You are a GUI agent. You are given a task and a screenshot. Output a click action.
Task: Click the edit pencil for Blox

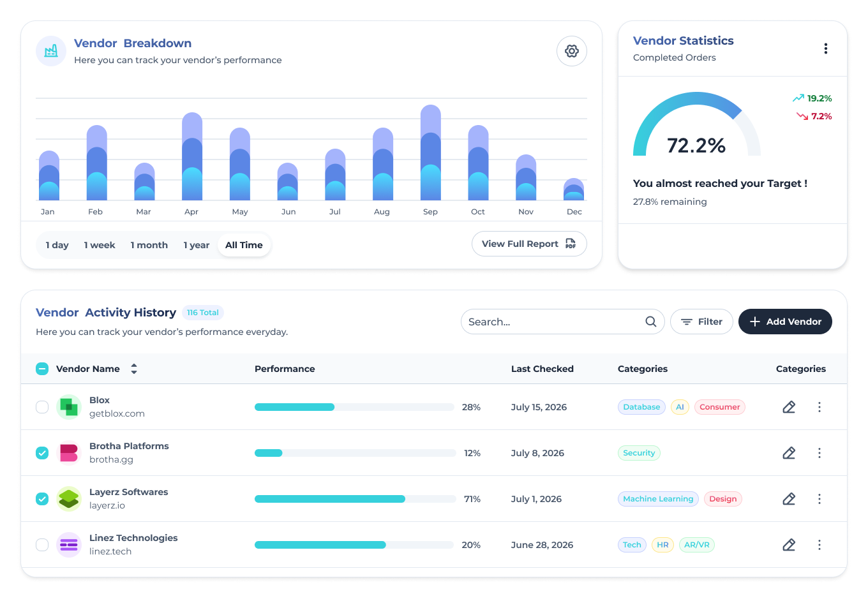(789, 407)
